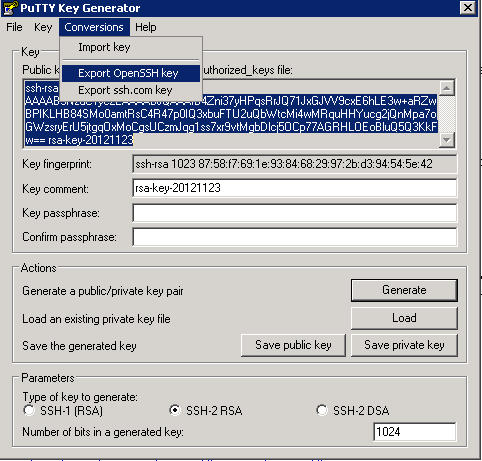Open the Key menu
Viewport: 482px width, 461px height.
tap(43, 27)
